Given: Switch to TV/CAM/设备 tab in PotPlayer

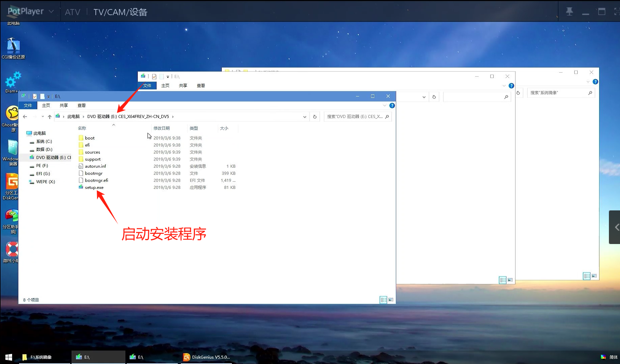Looking at the screenshot, I should [120, 12].
